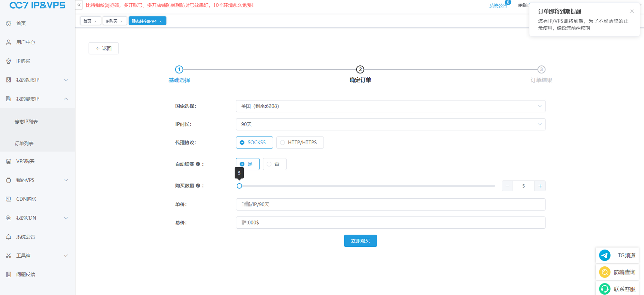Open the 国家选择 country dropdown
644x295 pixels.
pyautogui.click(x=390, y=106)
